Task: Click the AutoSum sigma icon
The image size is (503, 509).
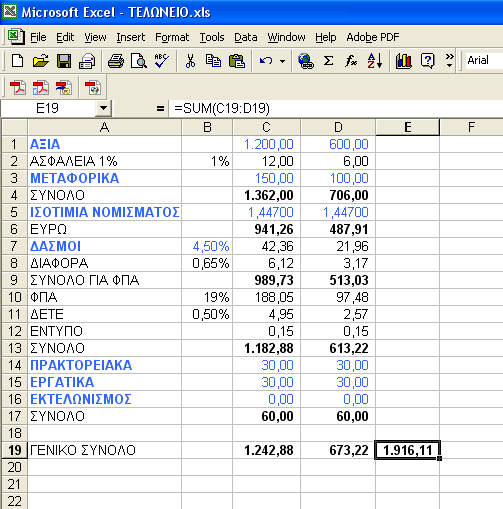Action: click(x=329, y=61)
